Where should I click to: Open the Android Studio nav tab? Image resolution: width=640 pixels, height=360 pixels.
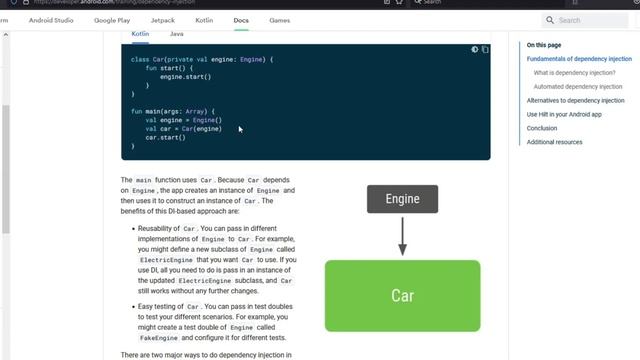(x=51, y=20)
